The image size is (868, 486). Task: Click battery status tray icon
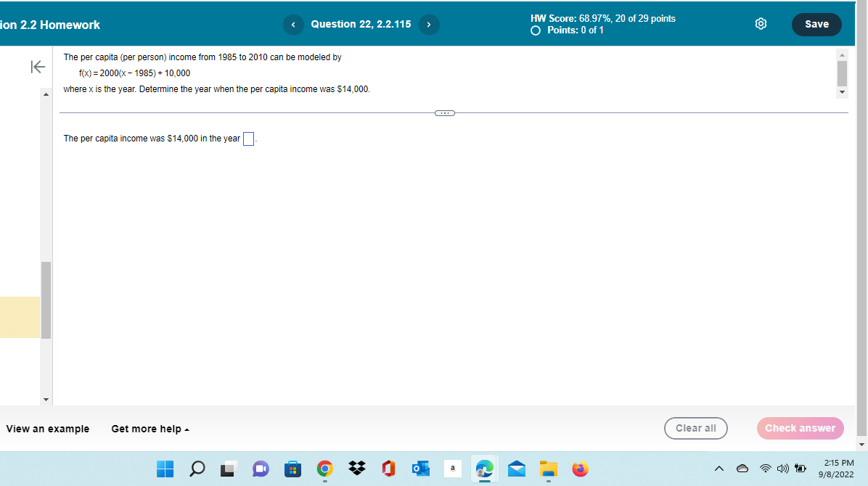[801, 469]
